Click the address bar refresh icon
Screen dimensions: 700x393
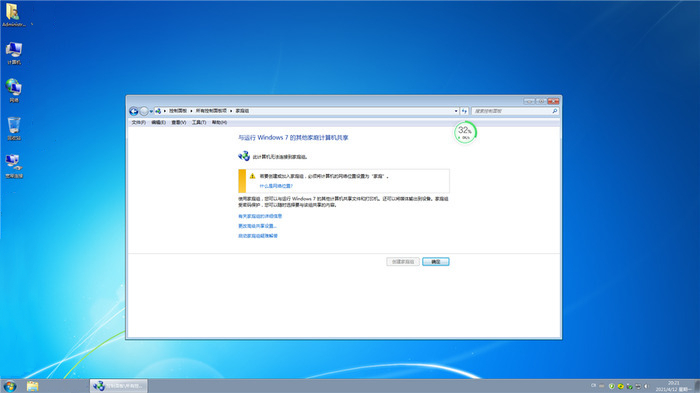[x=464, y=111]
